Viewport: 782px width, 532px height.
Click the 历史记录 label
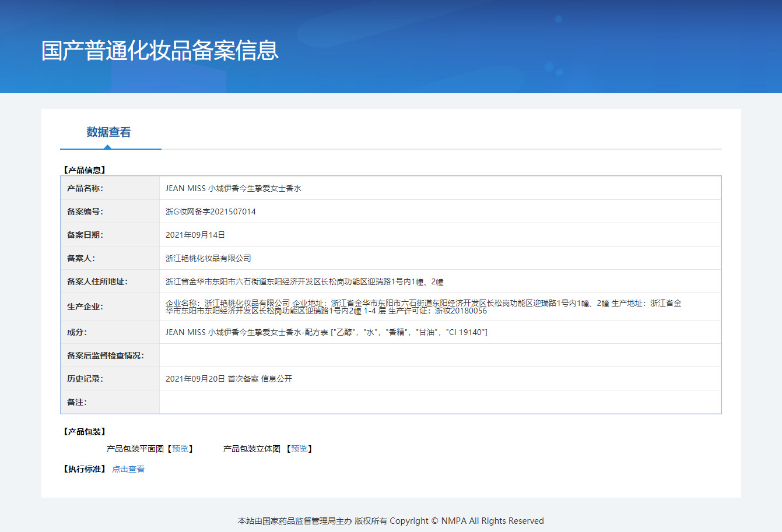[85, 379]
